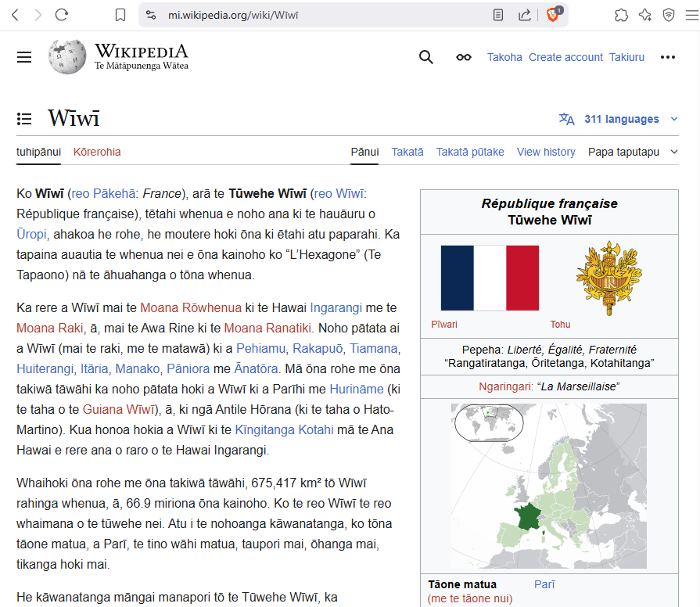Follow the Guiana Wīwī link
700x607 pixels.
118,410
